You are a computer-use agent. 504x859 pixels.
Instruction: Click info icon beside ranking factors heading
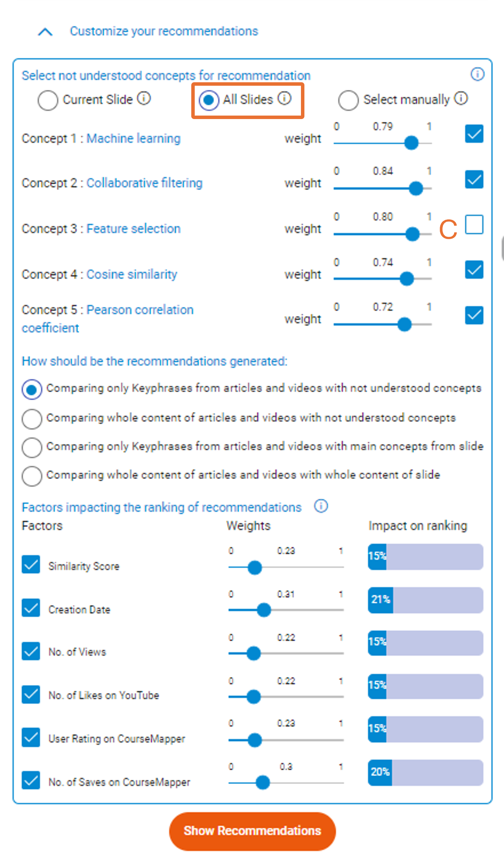tap(321, 506)
